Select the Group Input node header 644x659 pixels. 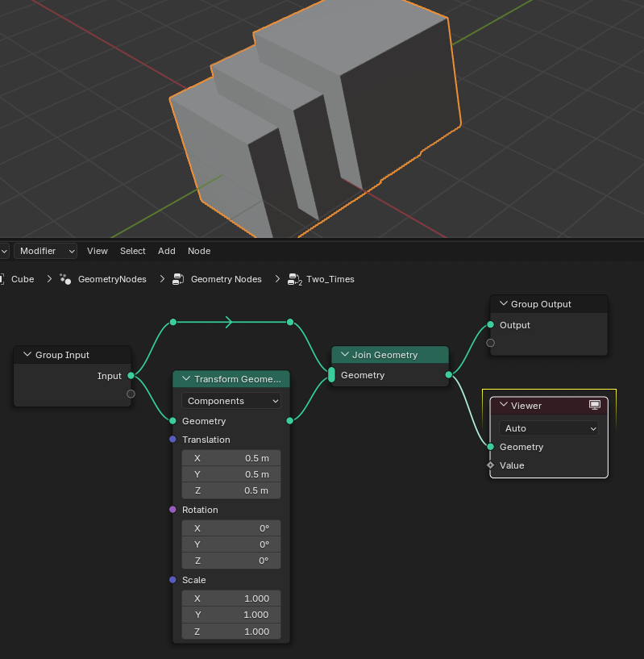coord(73,355)
